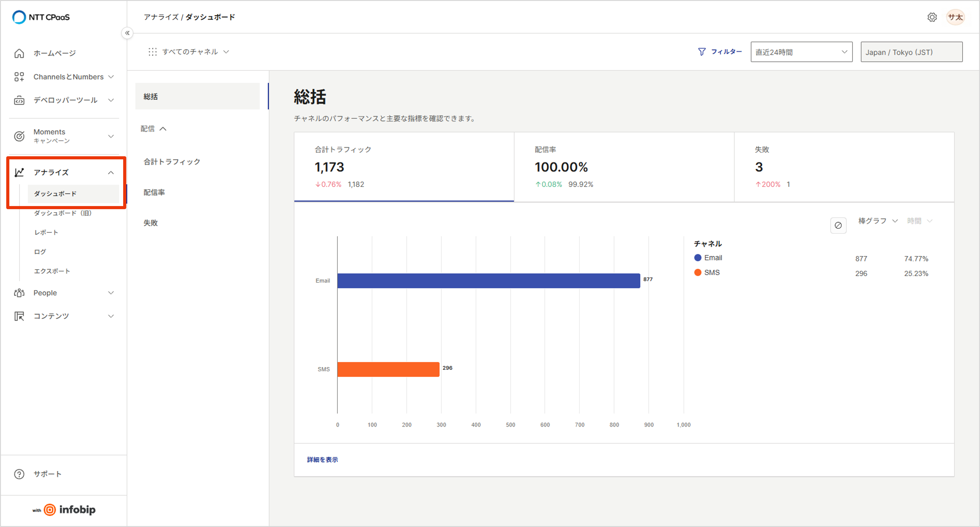The image size is (980, 527).
Task: Select the 総括 tab in side panel
Action: pos(197,97)
